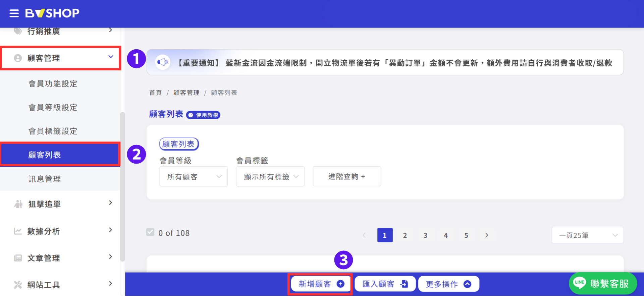
Task: Go to page 3 of results
Action: [x=425, y=235]
